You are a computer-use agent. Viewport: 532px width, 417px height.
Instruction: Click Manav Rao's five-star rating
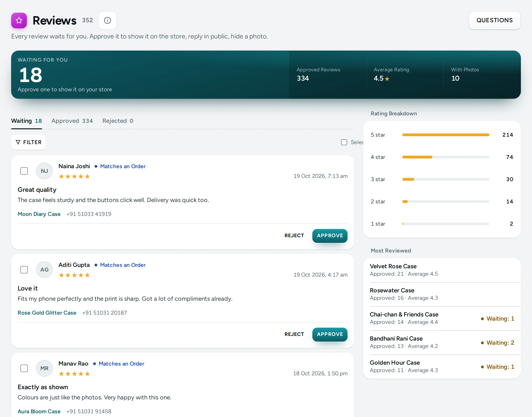click(74, 373)
